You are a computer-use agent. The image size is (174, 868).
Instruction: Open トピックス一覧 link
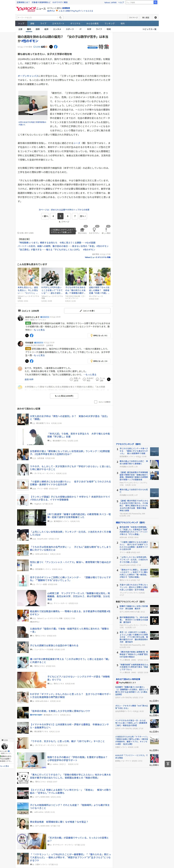coord(149,29)
